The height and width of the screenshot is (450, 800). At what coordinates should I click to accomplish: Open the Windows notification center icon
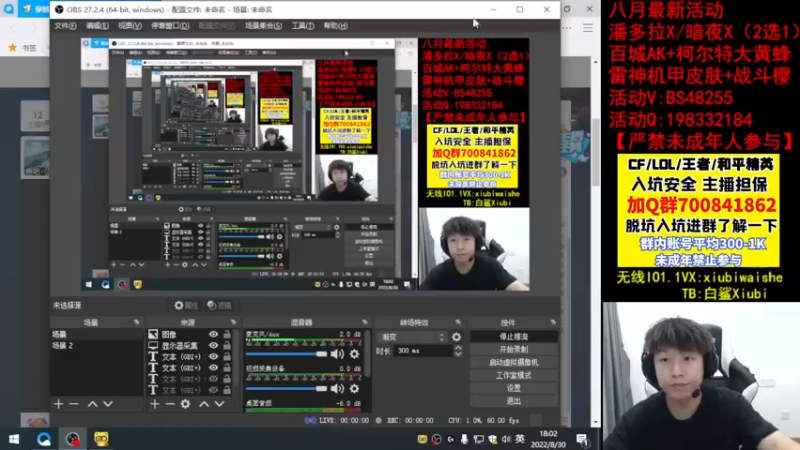click(x=583, y=439)
